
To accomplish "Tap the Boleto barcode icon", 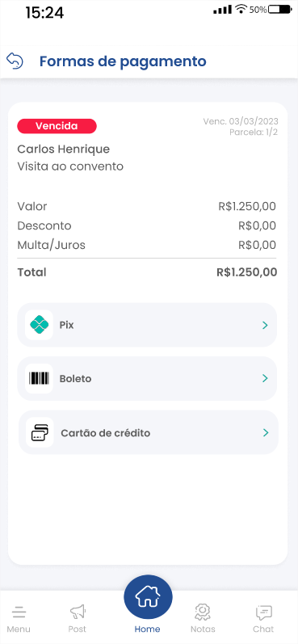I will (x=39, y=379).
